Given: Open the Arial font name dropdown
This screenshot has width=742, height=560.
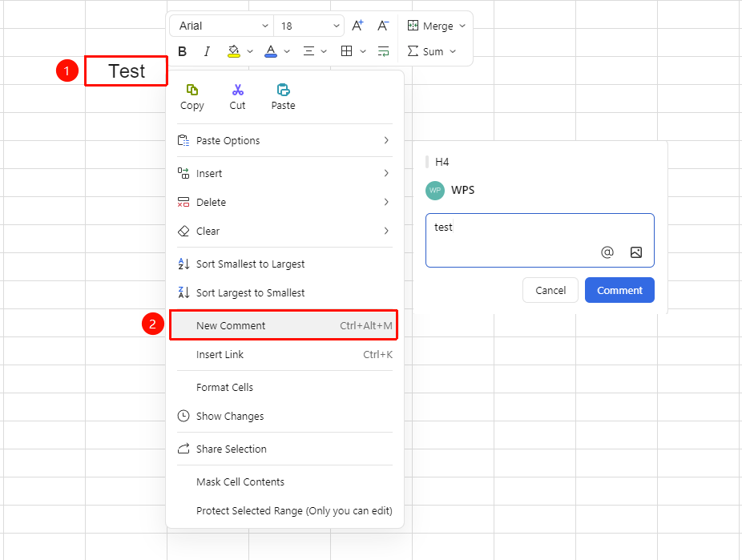Looking at the screenshot, I should click(x=222, y=26).
